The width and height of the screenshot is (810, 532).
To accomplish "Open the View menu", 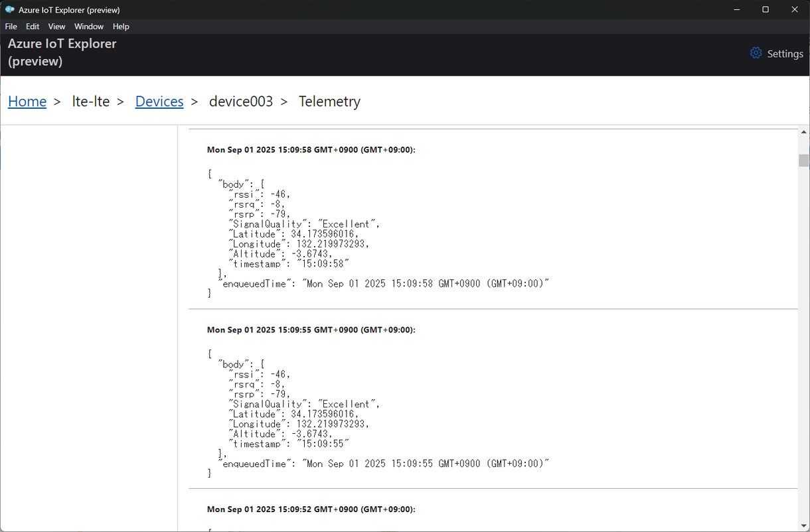I will [56, 27].
